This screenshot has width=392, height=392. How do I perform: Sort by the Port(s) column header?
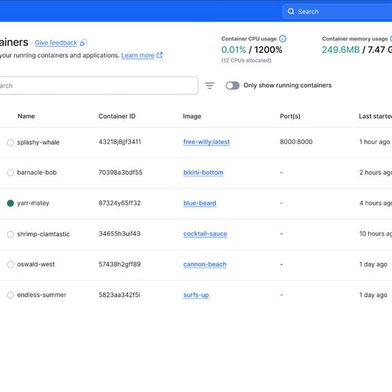pyautogui.click(x=290, y=116)
